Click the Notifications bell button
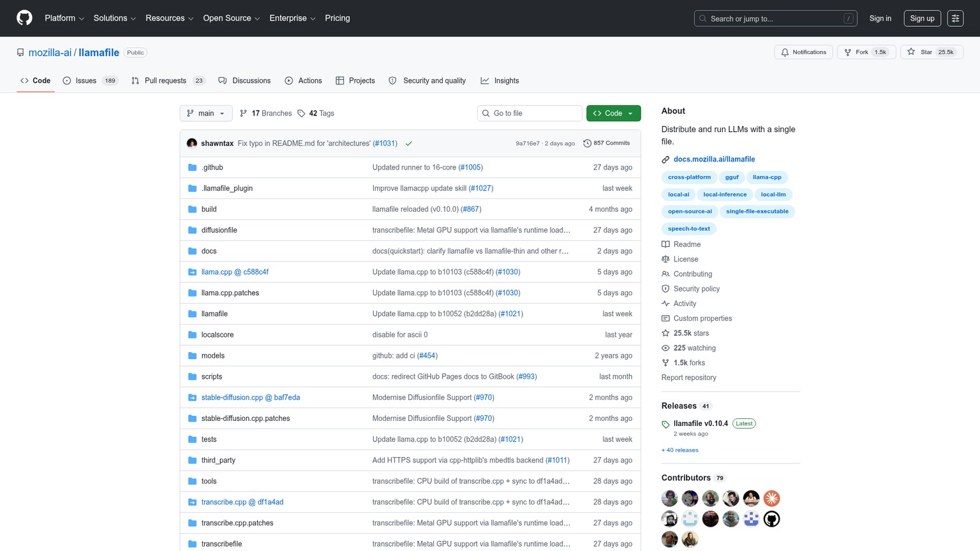The height and width of the screenshot is (551, 980). pos(803,52)
